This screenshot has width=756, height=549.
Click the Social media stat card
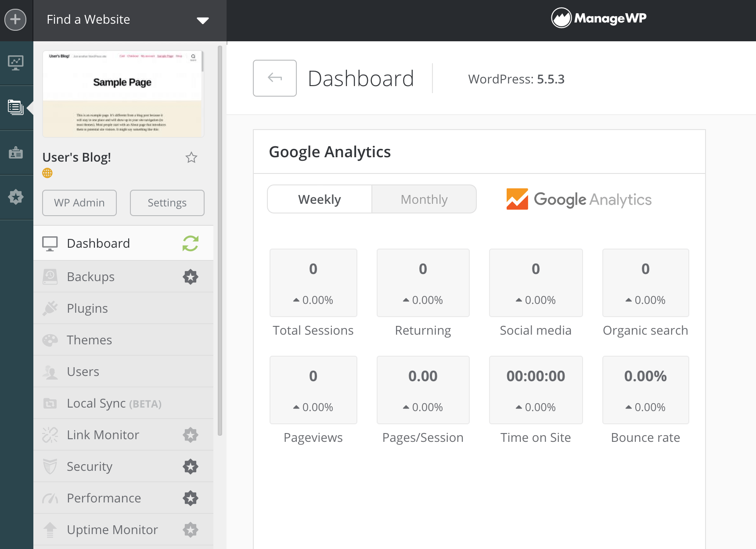tap(536, 283)
